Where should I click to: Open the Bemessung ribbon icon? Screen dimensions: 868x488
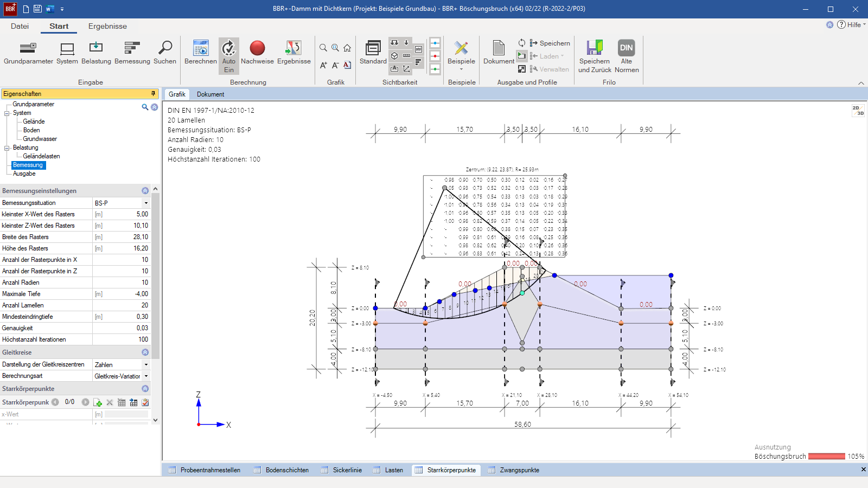point(132,53)
